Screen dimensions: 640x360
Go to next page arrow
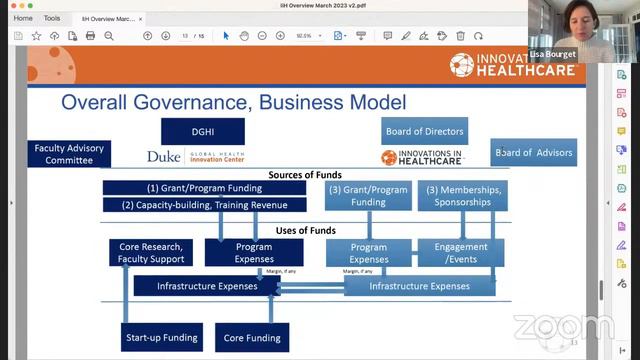(x=166, y=36)
